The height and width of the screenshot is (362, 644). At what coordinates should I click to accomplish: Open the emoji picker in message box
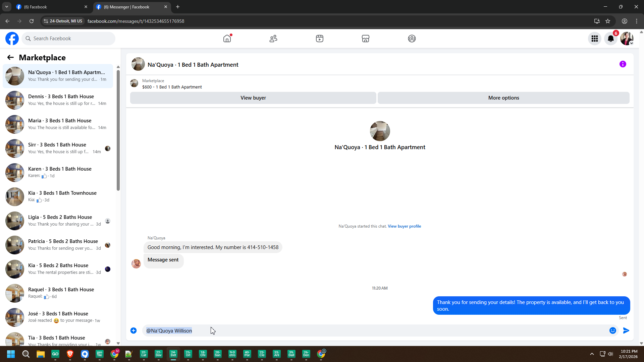[x=612, y=330]
